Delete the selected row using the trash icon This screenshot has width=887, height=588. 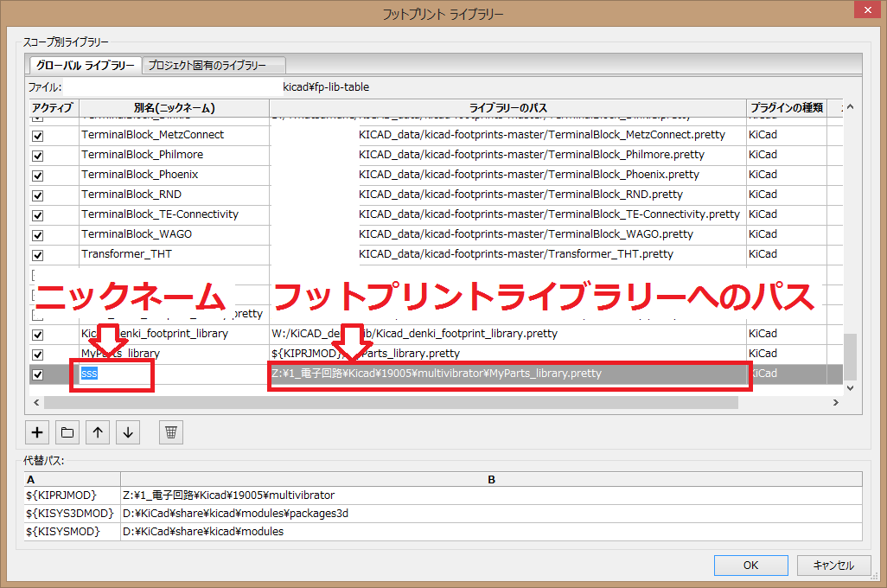click(169, 431)
